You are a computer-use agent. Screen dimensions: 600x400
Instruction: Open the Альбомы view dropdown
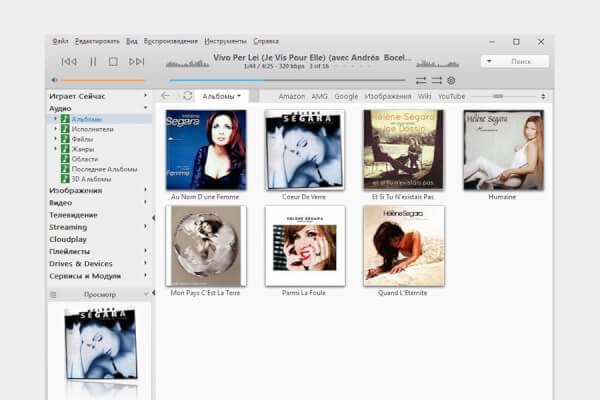(x=222, y=96)
